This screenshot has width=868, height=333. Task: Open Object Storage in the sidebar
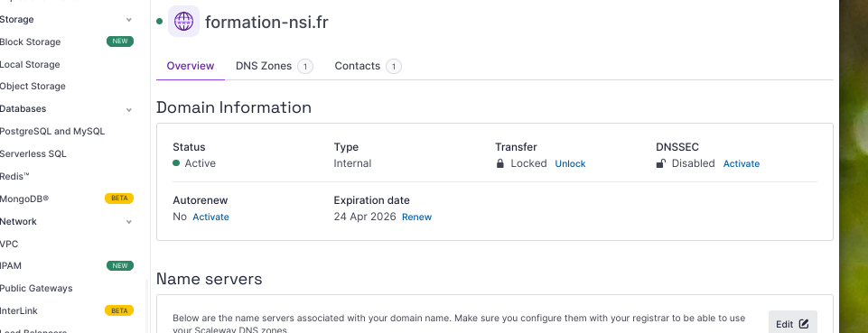[33, 87]
